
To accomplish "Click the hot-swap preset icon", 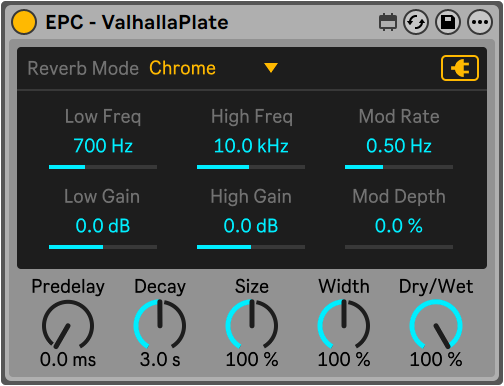I will pos(416,22).
